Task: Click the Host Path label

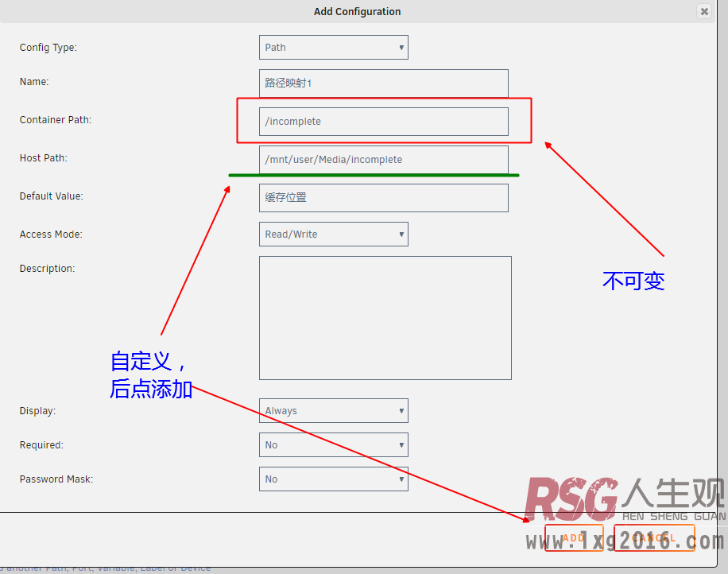Action: point(43,158)
